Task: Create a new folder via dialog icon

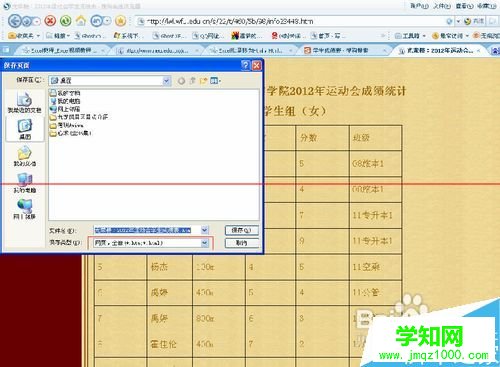Action: [203, 80]
